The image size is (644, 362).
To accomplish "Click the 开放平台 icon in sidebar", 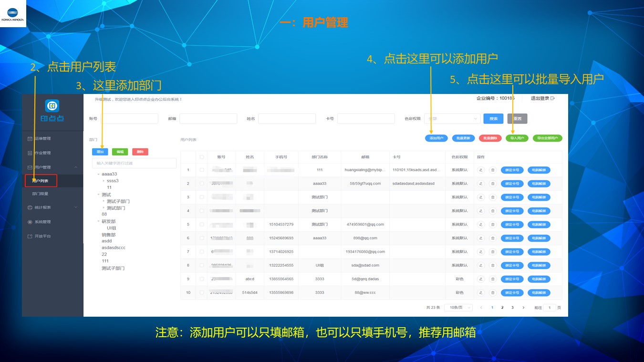I will [x=30, y=236].
